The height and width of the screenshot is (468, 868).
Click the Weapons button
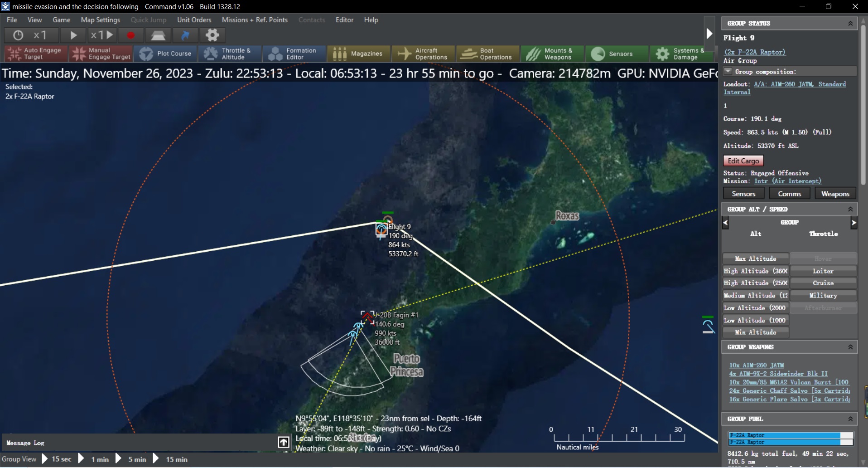coord(835,194)
